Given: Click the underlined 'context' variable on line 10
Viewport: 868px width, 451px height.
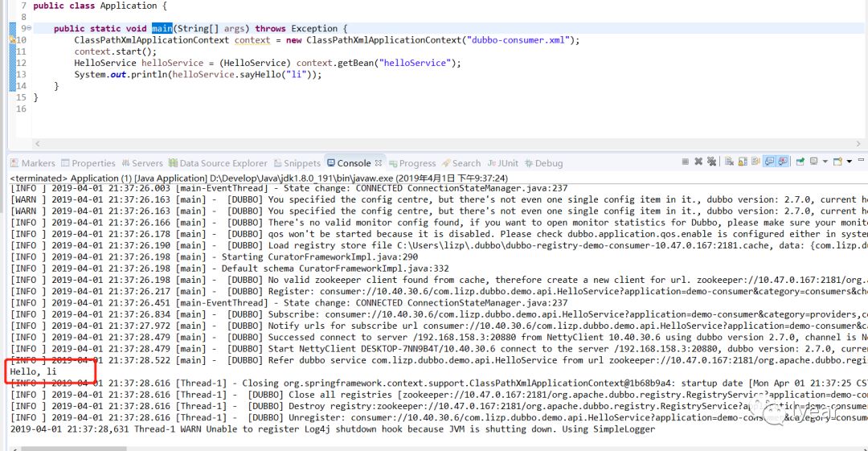Looking at the screenshot, I should point(252,40).
